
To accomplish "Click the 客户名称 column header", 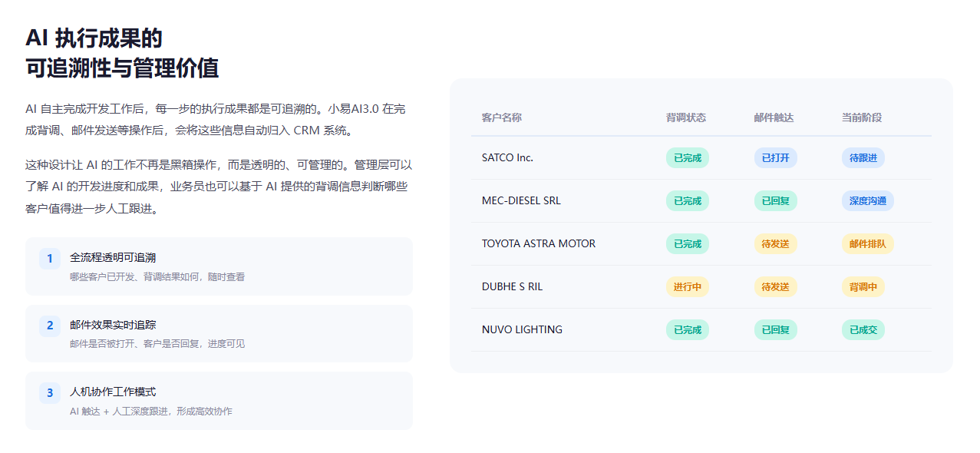I will (502, 117).
